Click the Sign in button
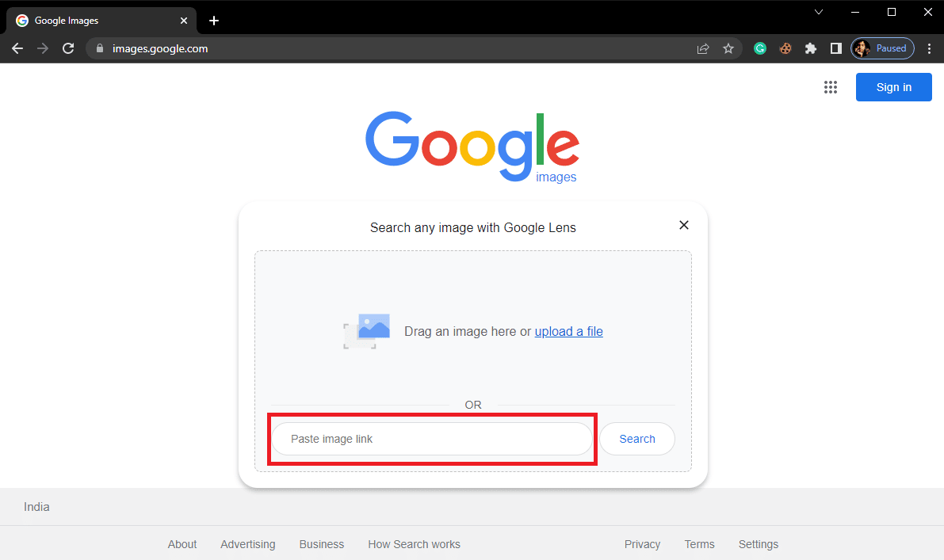 (894, 87)
